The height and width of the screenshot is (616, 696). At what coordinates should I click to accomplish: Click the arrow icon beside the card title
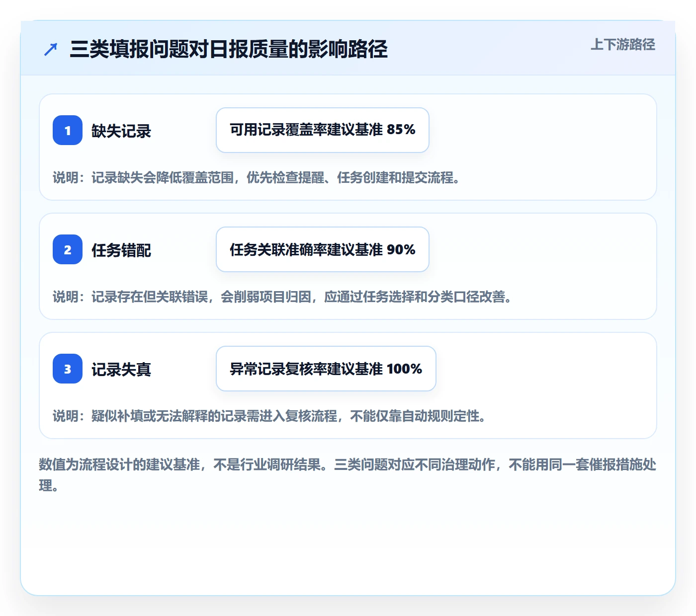pos(51,49)
